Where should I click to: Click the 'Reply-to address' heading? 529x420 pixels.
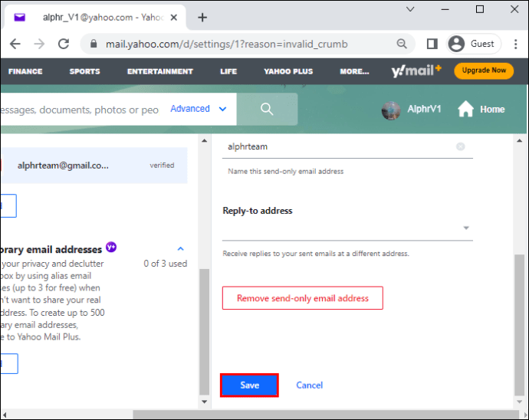click(258, 211)
